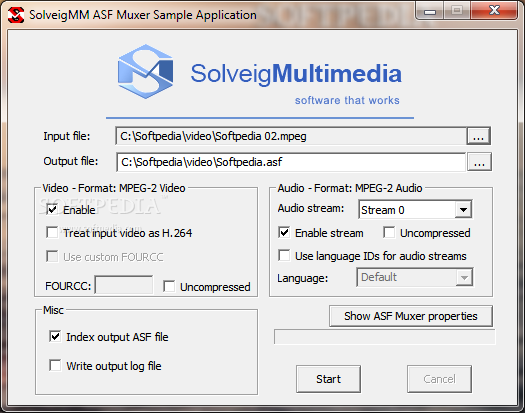This screenshot has width=525, height=413.
Task: Click the 'Language:' label
Action: pyautogui.click(x=303, y=278)
